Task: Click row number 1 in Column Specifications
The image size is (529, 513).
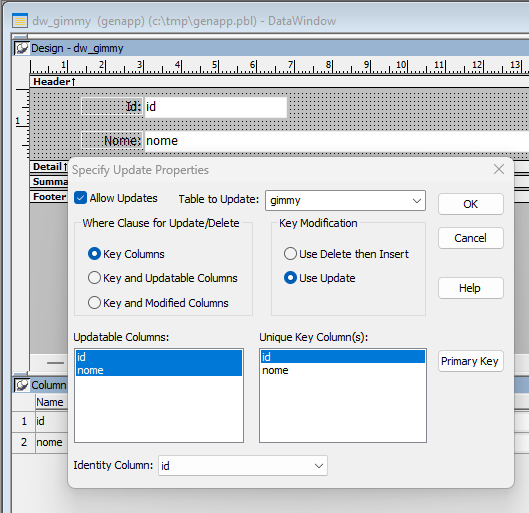Action: (x=24, y=421)
